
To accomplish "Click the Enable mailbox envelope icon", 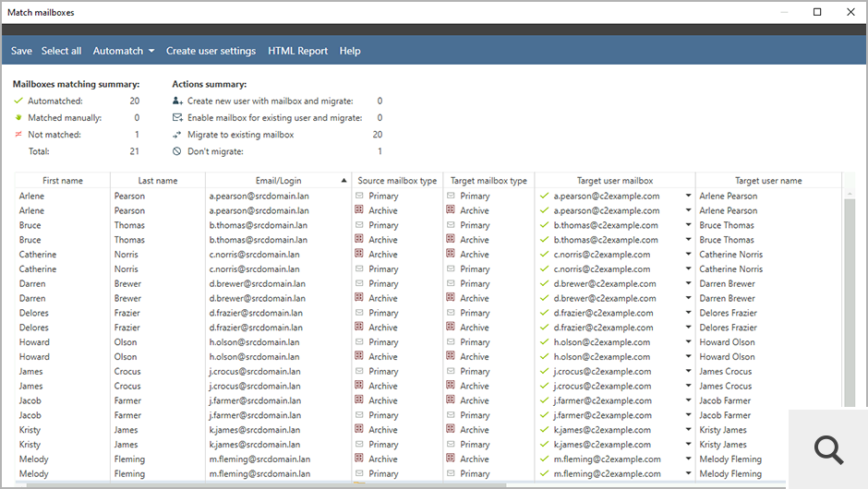I will click(x=177, y=117).
